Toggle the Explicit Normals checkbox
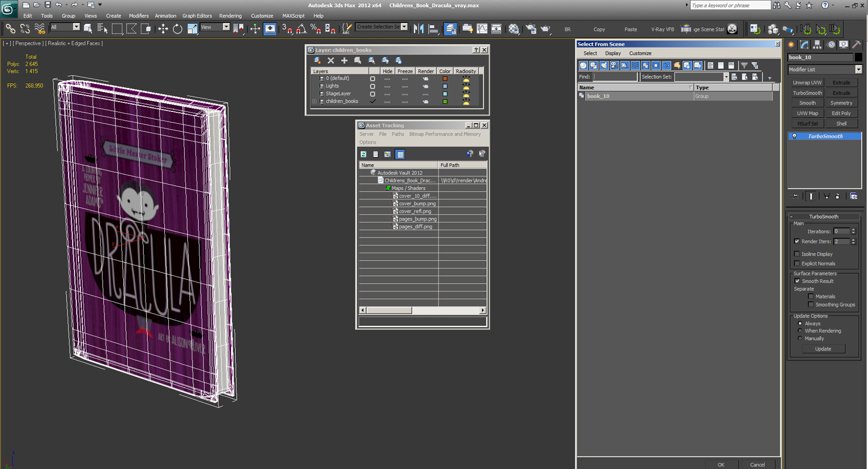 (x=797, y=263)
